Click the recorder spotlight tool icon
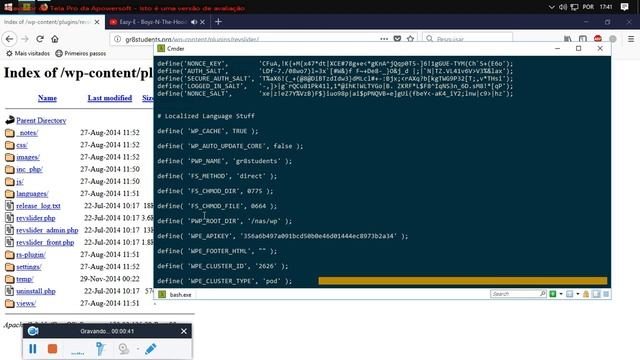 tap(100, 349)
